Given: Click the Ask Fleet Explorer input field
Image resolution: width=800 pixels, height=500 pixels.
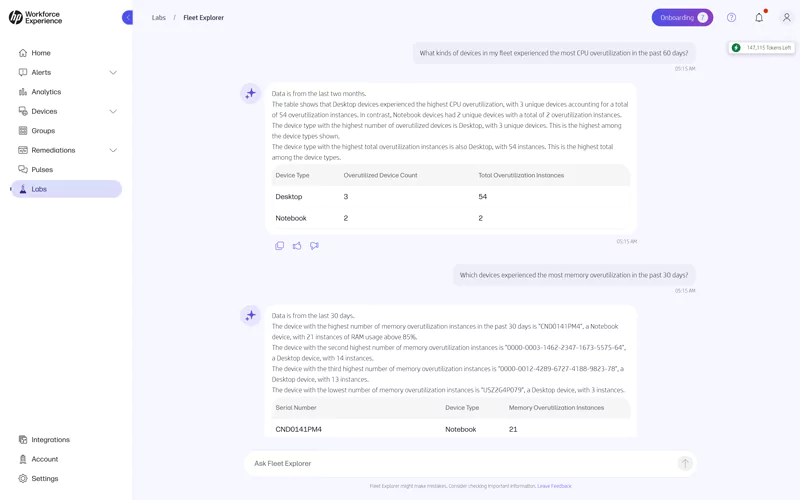Looking at the screenshot, I should 460,463.
